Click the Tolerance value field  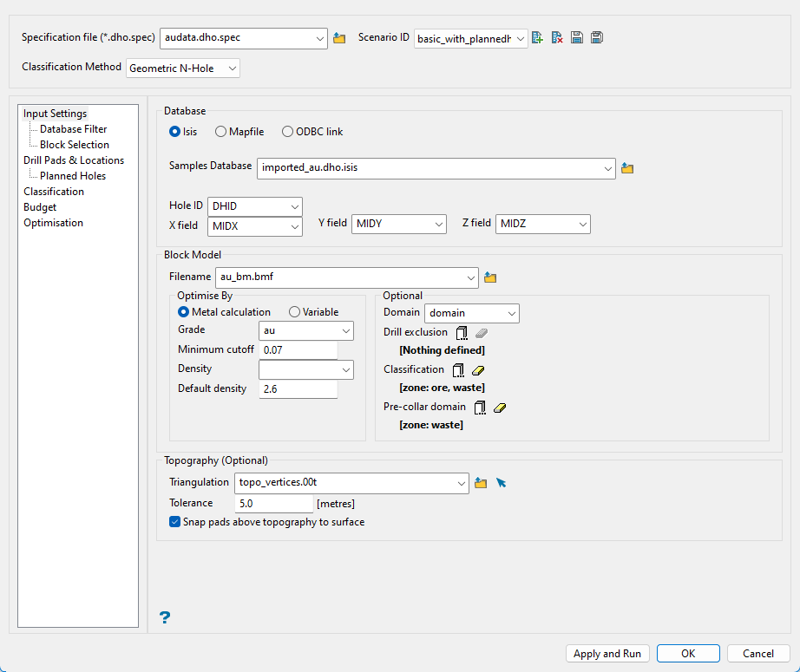pyautogui.click(x=273, y=503)
